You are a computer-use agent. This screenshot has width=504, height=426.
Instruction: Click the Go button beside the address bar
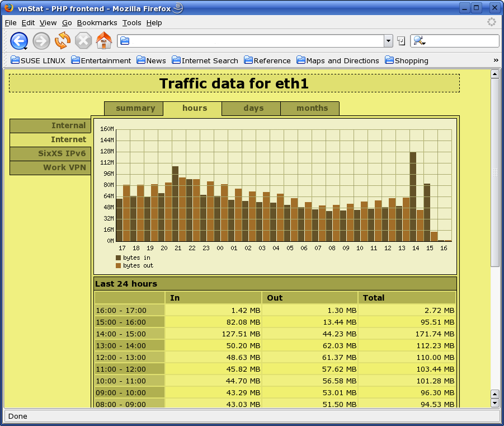[401, 41]
